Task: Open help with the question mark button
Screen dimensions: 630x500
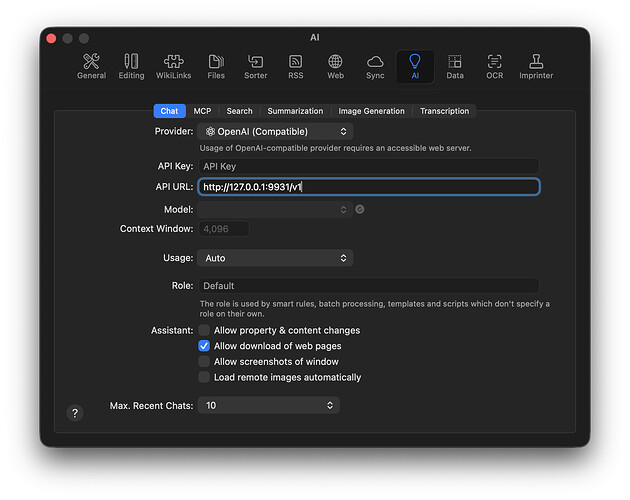Action: pos(75,413)
